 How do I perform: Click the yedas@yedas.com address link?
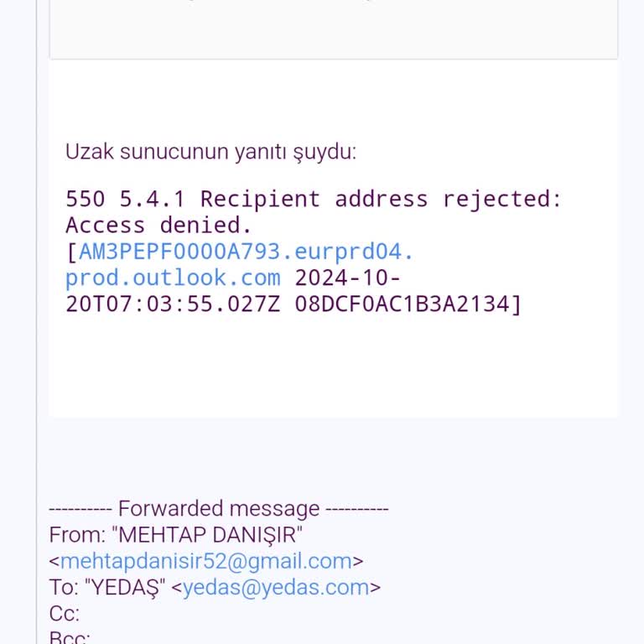click(x=276, y=587)
